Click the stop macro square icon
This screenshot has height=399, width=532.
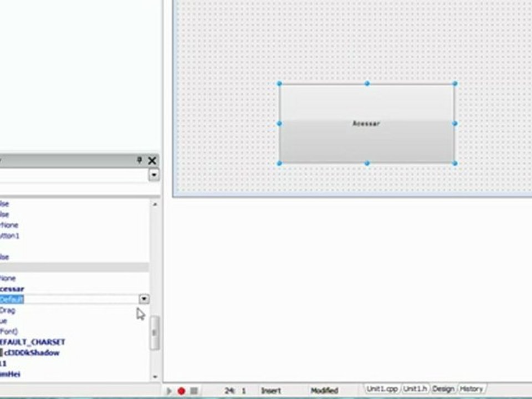[x=194, y=391]
